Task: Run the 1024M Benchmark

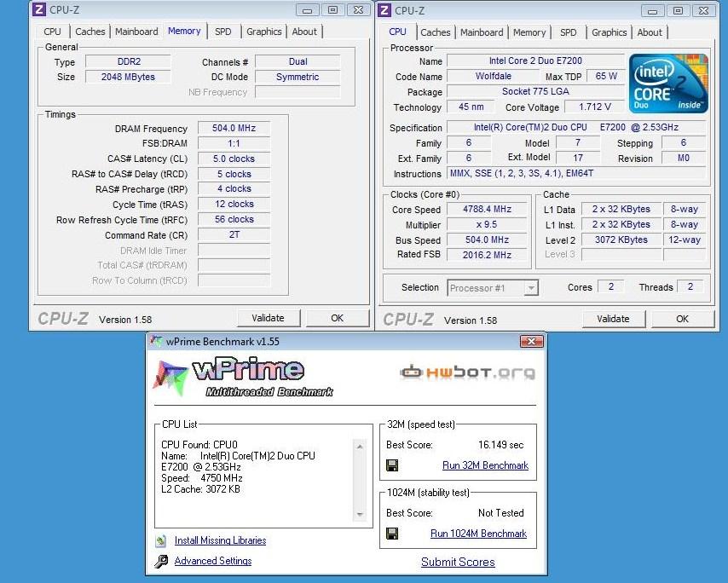Action: 478,534
